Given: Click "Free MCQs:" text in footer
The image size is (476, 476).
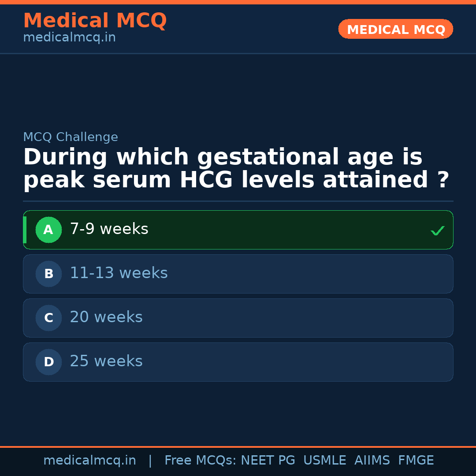Looking at the screenshot, I should pyautogui.click(x=201, y=461).
